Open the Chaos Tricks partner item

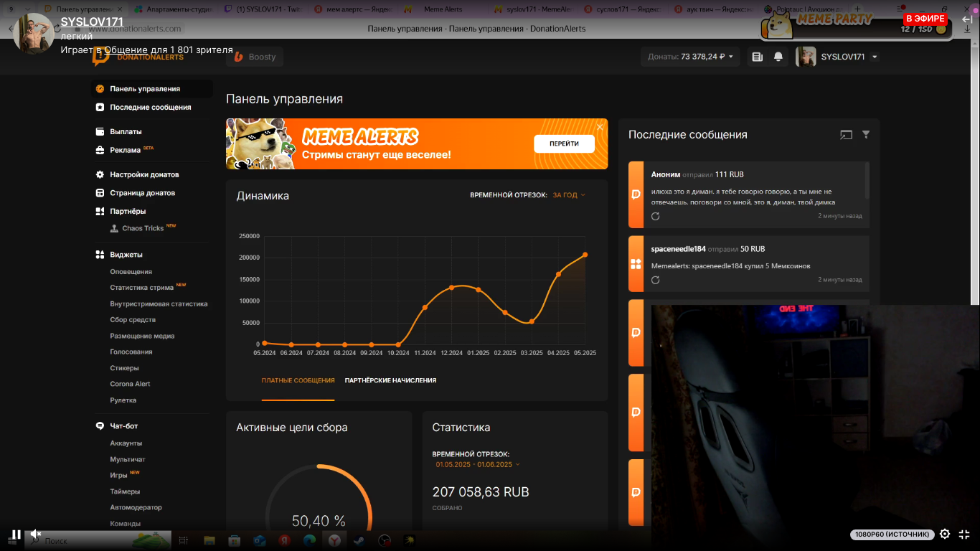(x=143, y=228)
